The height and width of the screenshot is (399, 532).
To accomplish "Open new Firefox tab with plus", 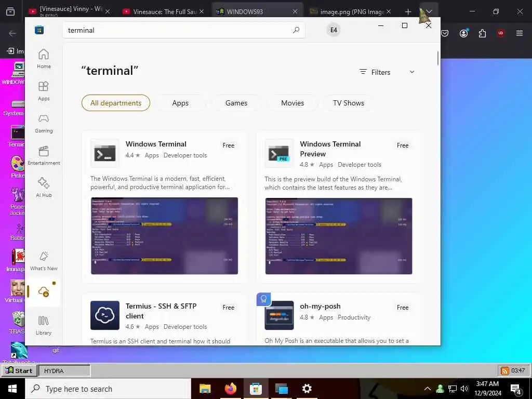I will point(408,11).
